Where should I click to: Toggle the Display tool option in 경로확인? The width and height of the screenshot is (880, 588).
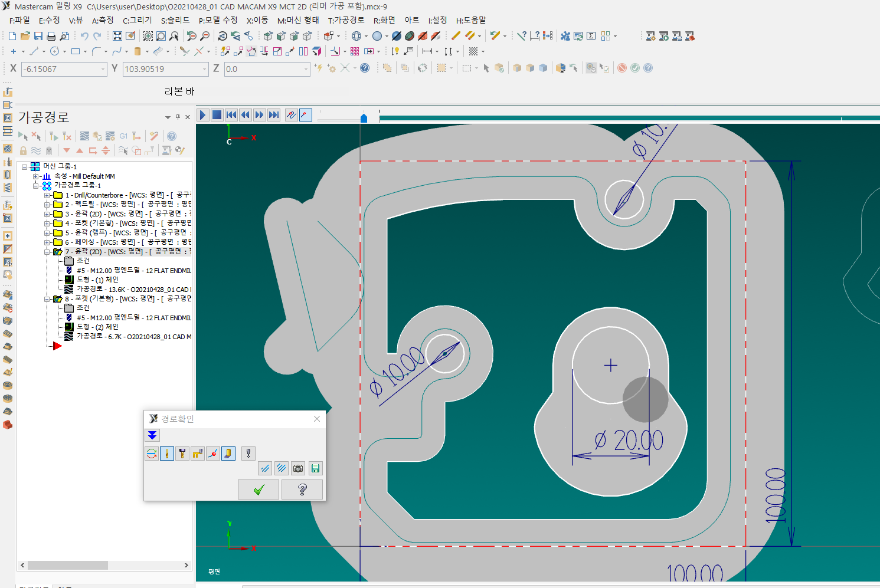coord(167,453)
